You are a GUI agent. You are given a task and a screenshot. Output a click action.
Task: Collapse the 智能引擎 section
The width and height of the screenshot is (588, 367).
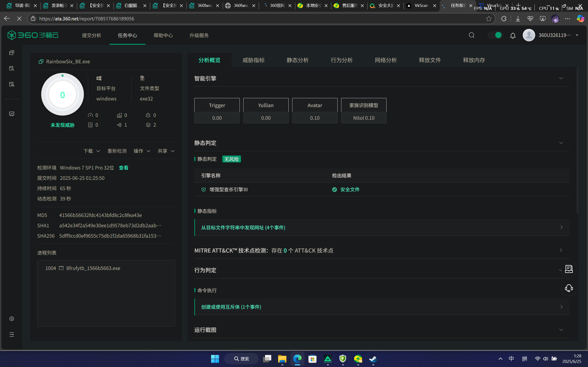click(561, 78)
